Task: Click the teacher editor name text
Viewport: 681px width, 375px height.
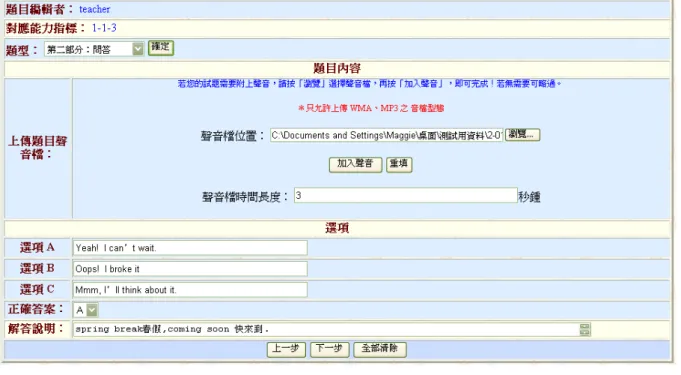Action: [x=94, y=9]
